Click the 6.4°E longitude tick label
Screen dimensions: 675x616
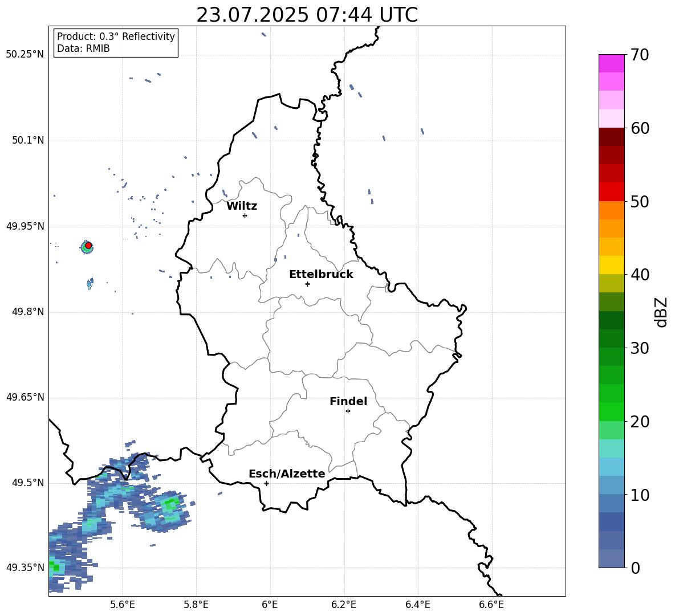pos(417,605)
